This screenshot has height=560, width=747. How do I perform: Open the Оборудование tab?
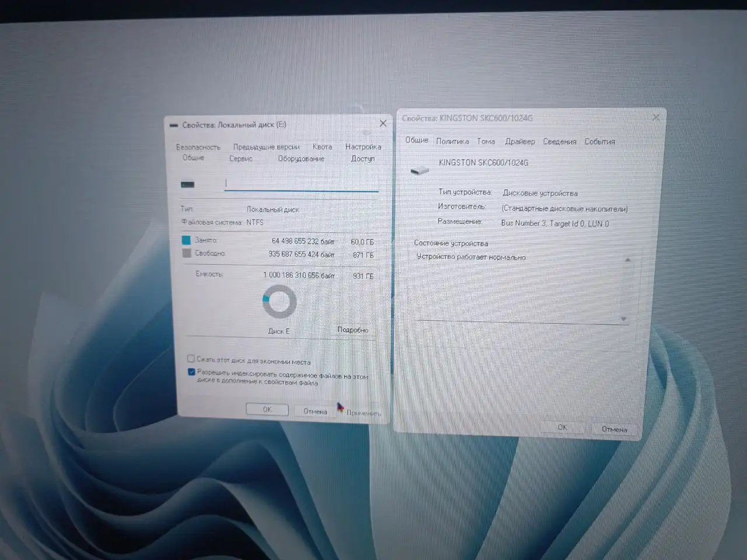301,158
